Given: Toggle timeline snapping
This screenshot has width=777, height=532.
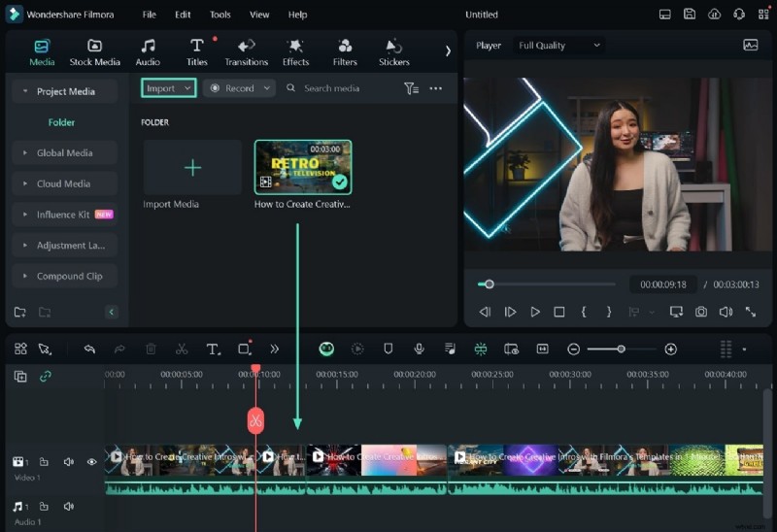Looking at the screenshot, I should tap(480, 349).
